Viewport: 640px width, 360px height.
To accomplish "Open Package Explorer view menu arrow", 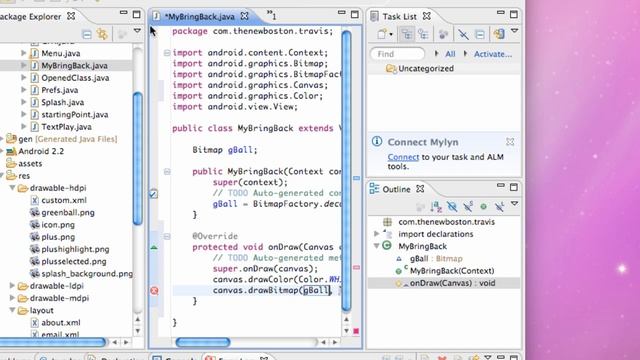I will 138,31.
